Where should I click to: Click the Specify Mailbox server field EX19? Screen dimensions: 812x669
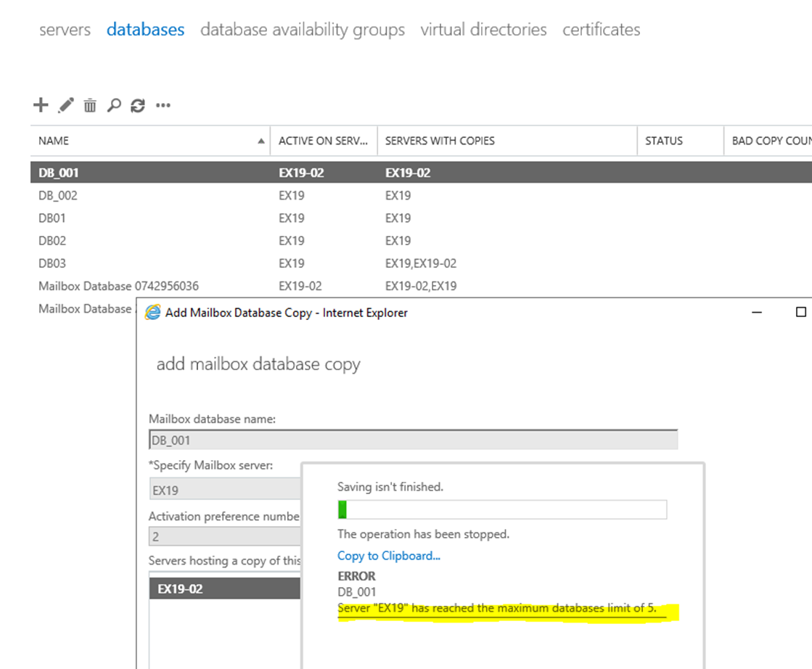click(225, 489)
